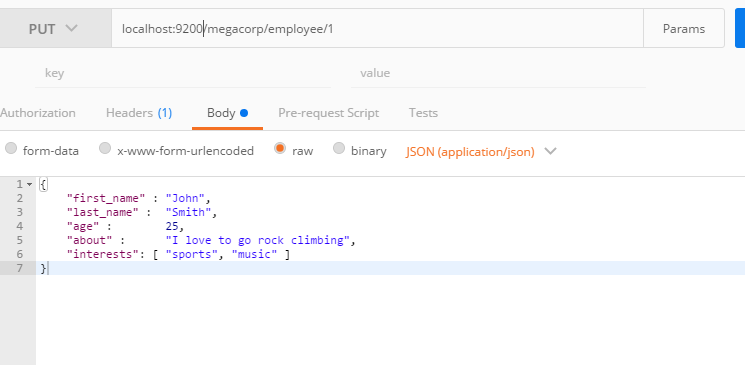Click the "music" array value

click(254, 254)
